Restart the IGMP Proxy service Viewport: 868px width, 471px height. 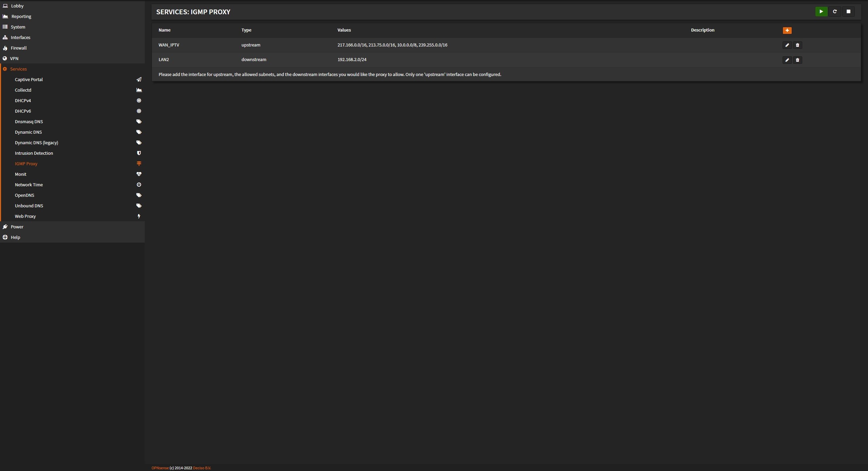pos(834,12)
